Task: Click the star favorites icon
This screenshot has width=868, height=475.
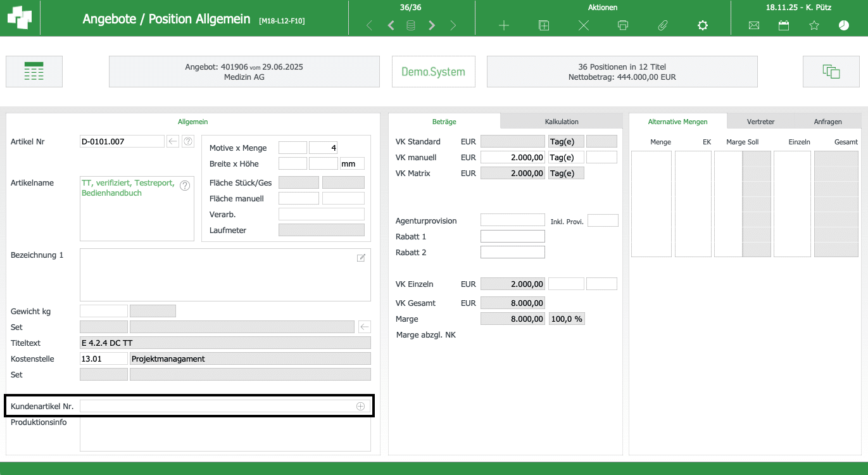Action: pos(814,26)
